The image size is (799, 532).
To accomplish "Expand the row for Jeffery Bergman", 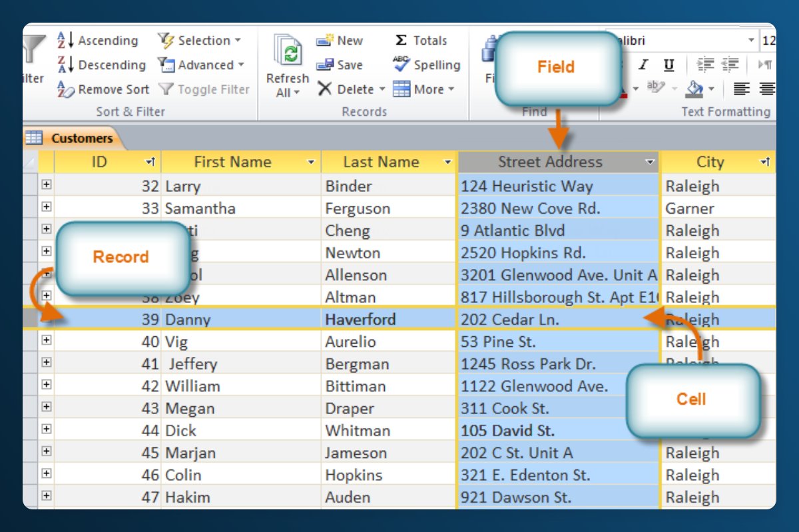I will pos(46,362).
